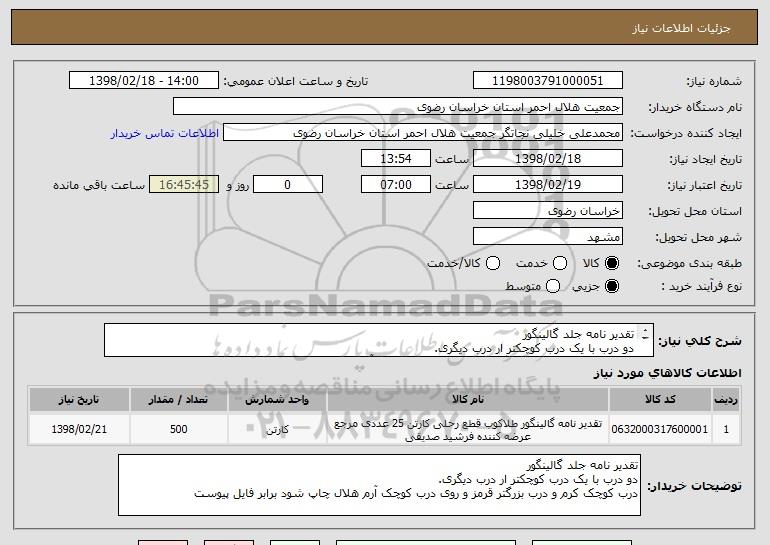The image size is (770, 545).
Task: Click the ردیف column header
Action: [x=726, y=400]
